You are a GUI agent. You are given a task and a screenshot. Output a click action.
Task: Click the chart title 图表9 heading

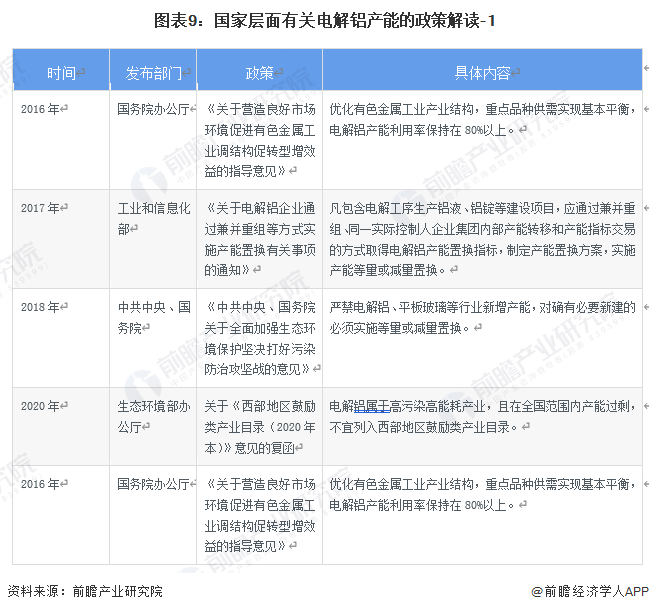(324, 21)
